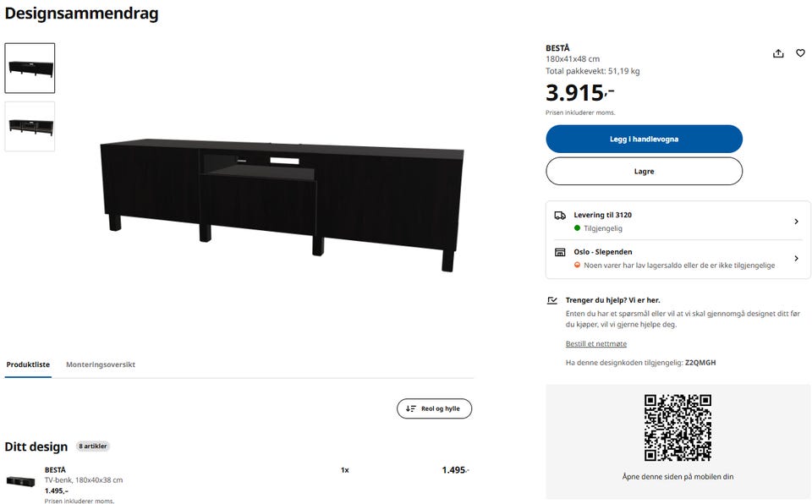The width and height of the screenshot is (812, 504).
Task: Expand the Oslo - Slependen store availability
Action: pos(678,259)
